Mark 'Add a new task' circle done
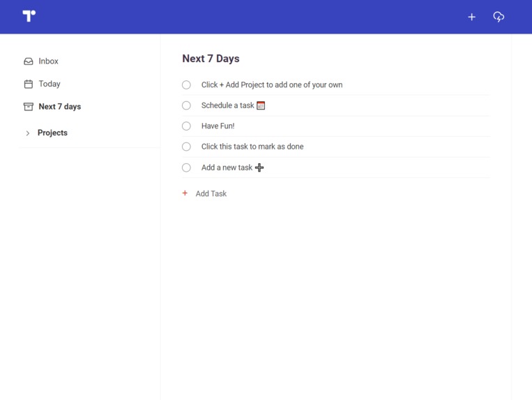 186,168
